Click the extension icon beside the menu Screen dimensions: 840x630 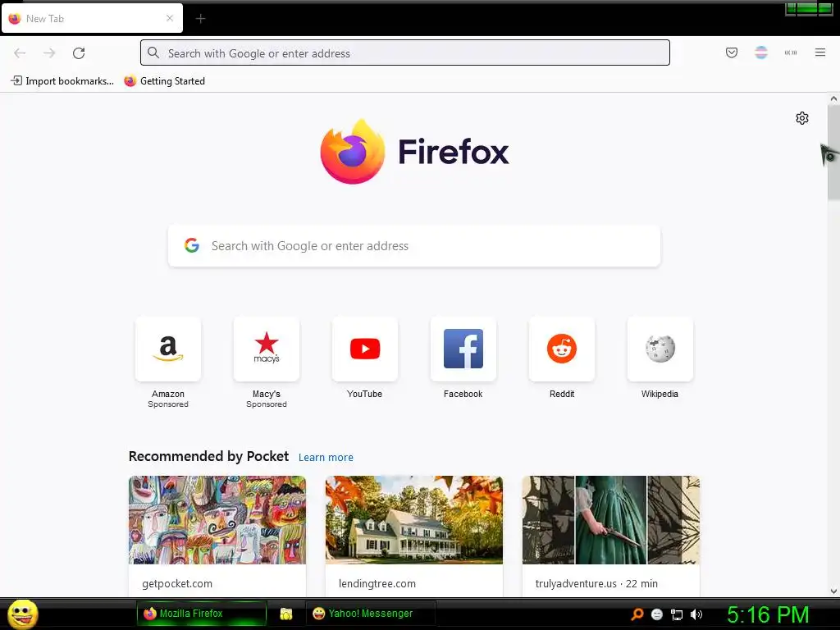point(791,52)
